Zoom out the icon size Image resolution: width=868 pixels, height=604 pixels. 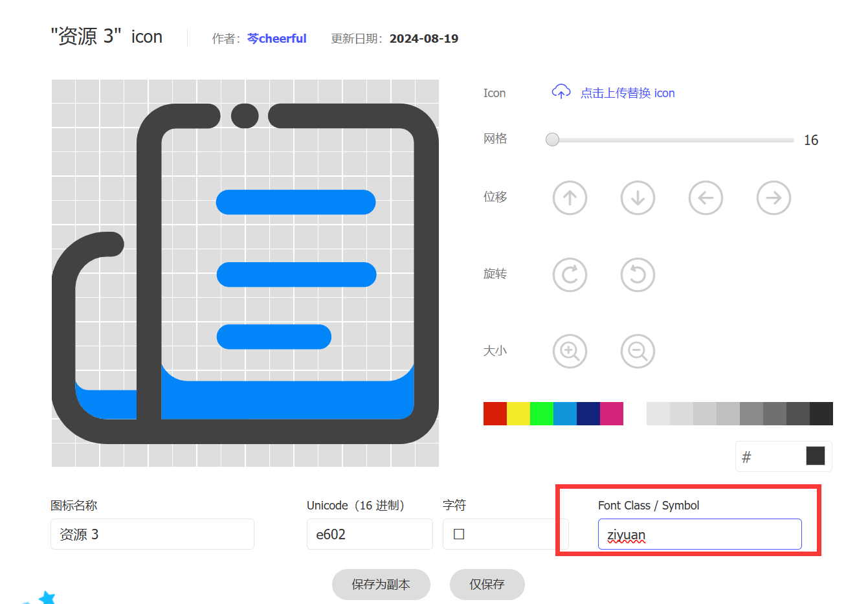[x=638, y=352]
